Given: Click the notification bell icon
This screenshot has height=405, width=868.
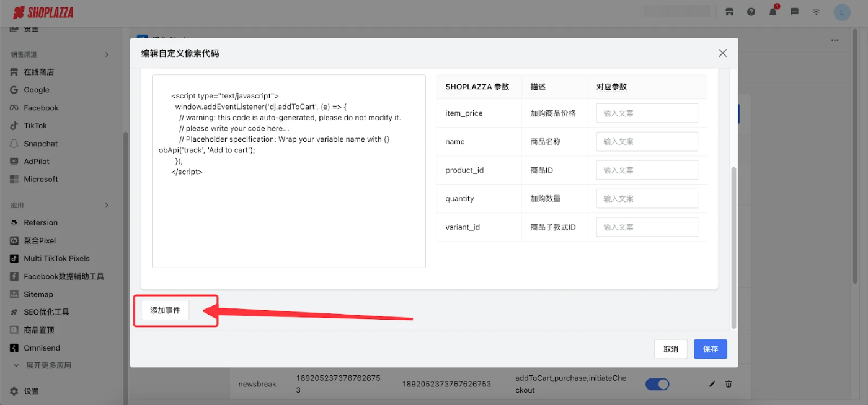Looking at the screenshot, I should coord(773,12).
